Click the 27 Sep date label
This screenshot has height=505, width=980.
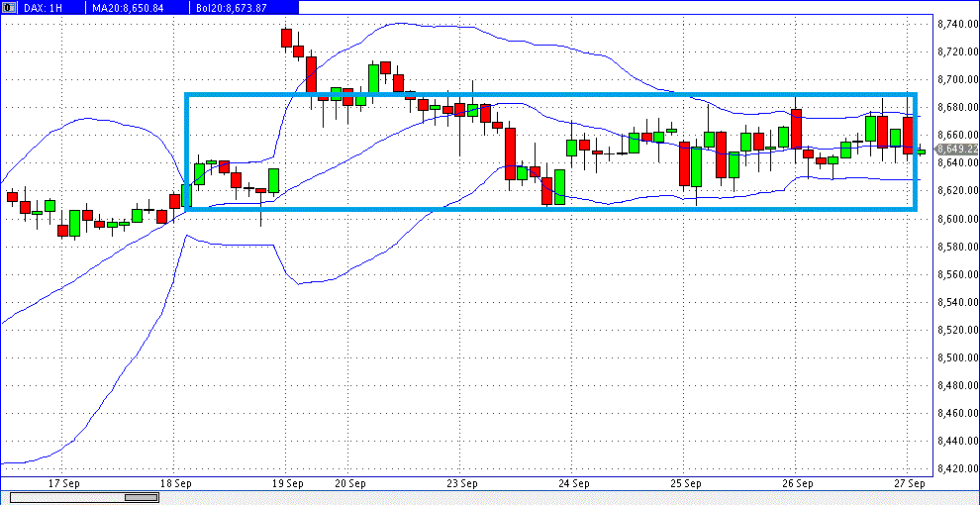tap(909, 483)
